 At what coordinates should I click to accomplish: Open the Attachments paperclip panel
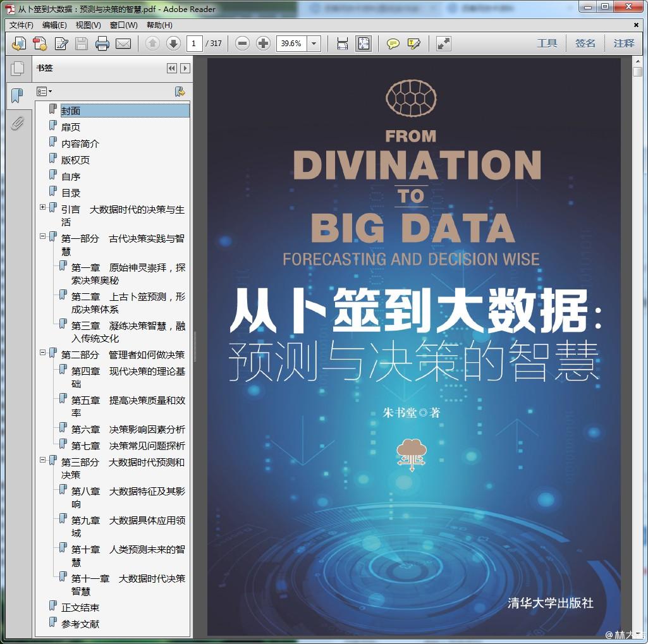[x=17, y=123]
